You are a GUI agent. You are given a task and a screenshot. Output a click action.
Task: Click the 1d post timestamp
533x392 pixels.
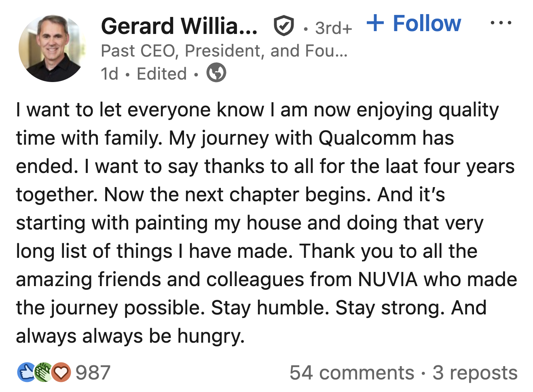click(x=109, y=74)
